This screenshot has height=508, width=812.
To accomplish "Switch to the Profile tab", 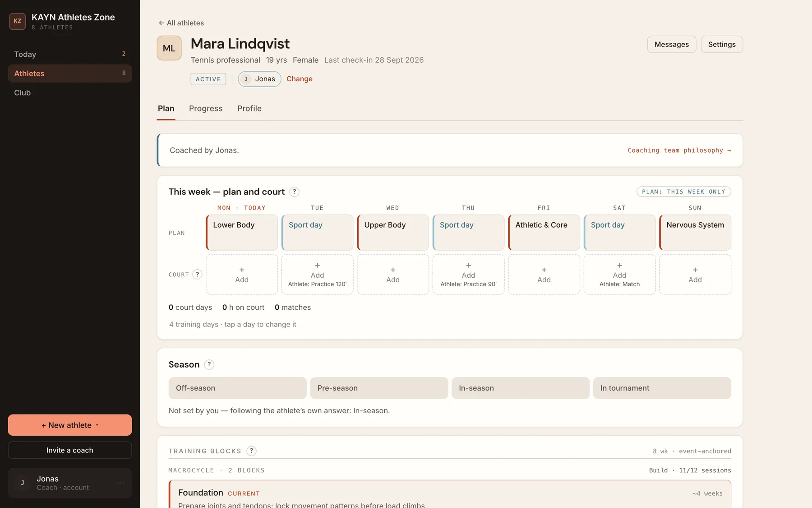I will (249, 108).
